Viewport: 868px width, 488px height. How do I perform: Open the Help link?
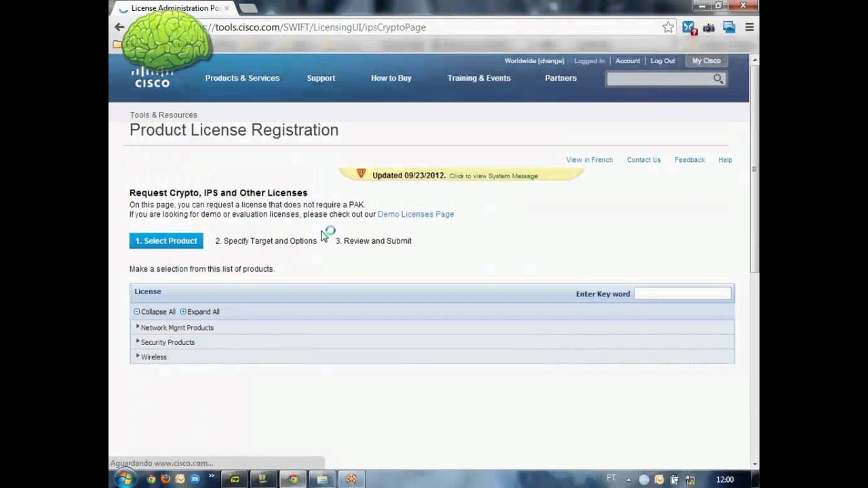coord(725,160)
